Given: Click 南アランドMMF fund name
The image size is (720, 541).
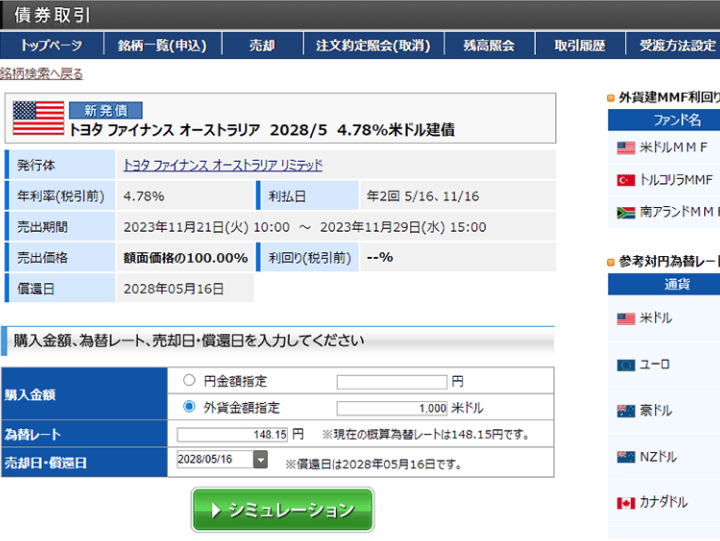Looking at the screenshot, I should coord(680,212).
